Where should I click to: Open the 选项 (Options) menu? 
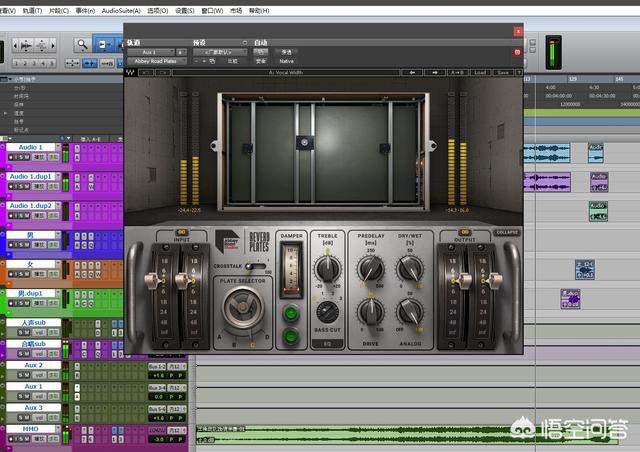tap(158, 11)
